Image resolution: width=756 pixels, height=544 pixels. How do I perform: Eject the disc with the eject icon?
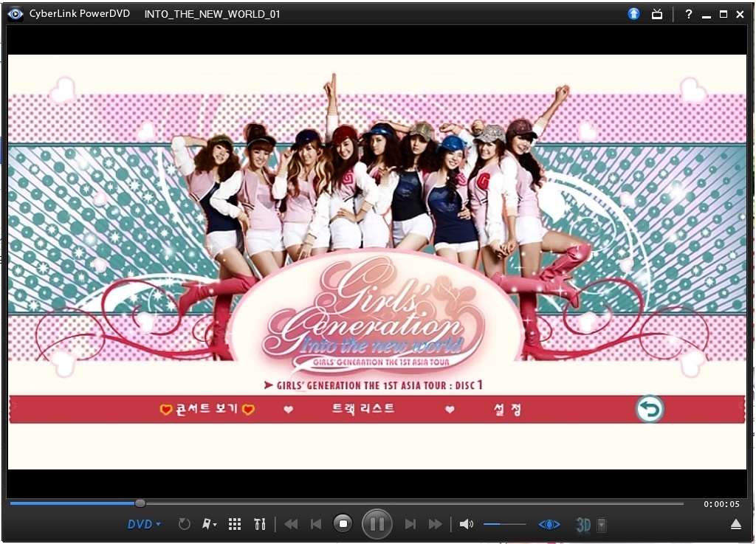[x=736, y=524]
